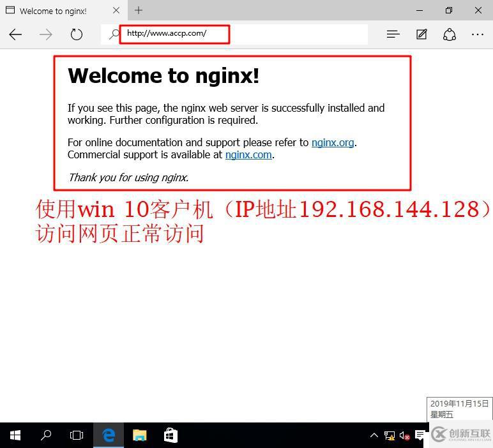493x448 pixels.
Task: Open the Action Center notifications
Action: tap(420, 435)
